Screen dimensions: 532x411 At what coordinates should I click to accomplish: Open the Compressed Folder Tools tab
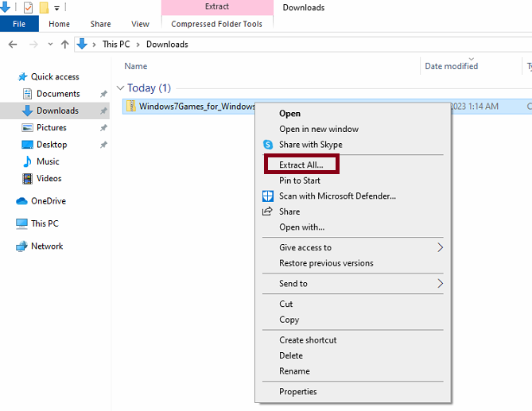(217, 24)
